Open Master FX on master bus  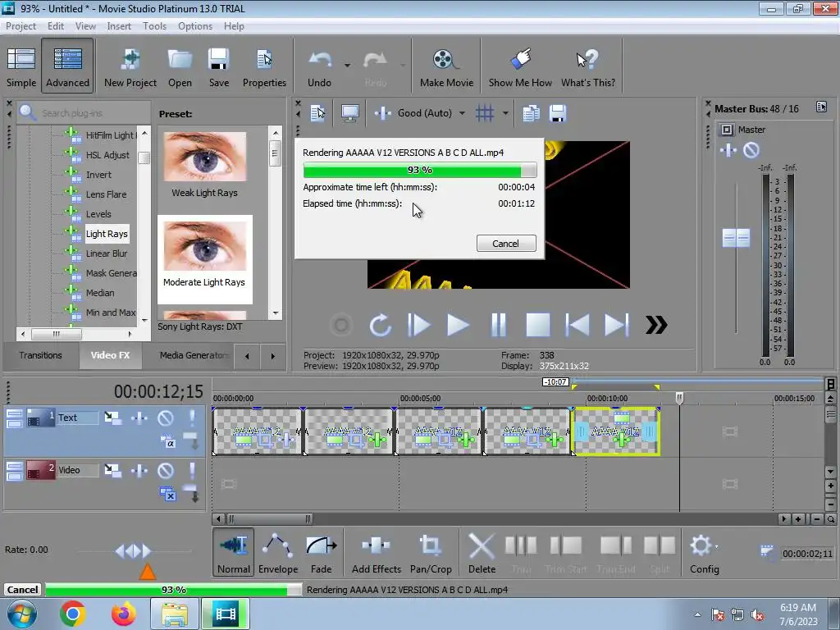(728, 150)
